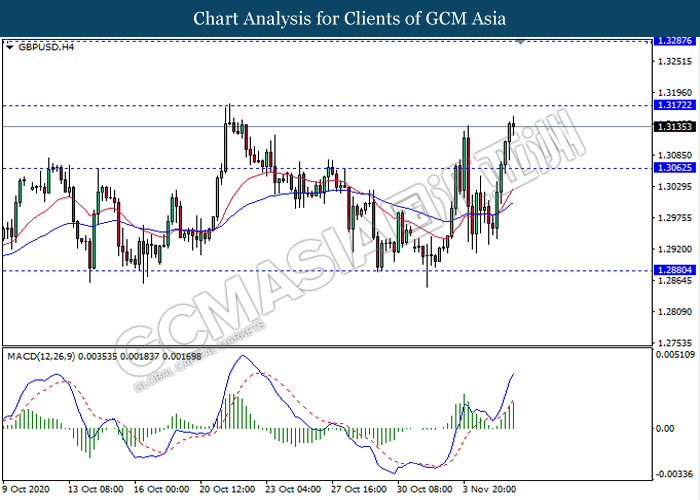The height and width of the screenshot is (500, 700).
Task: Click the 1.29755 price axis label
Action: pos(675,218)
